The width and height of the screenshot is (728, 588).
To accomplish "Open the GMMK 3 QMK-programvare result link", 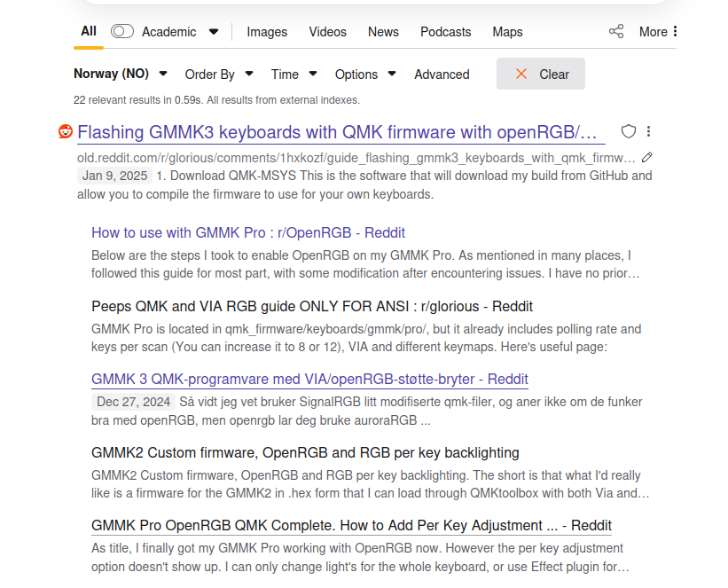I will (x=309, y=380).
